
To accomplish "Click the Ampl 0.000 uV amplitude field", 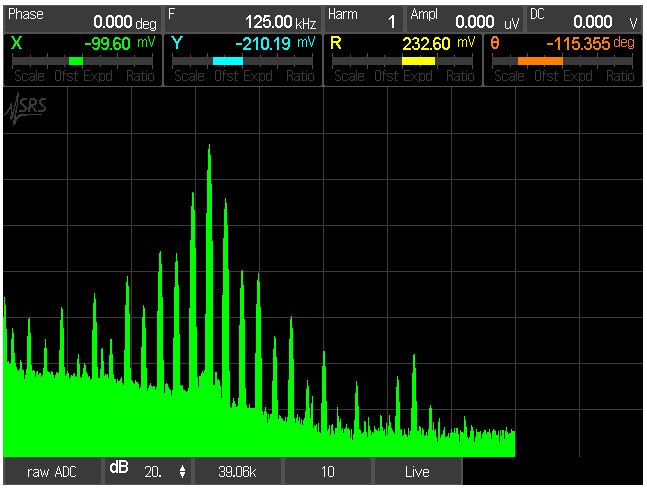I will point(464,17).
